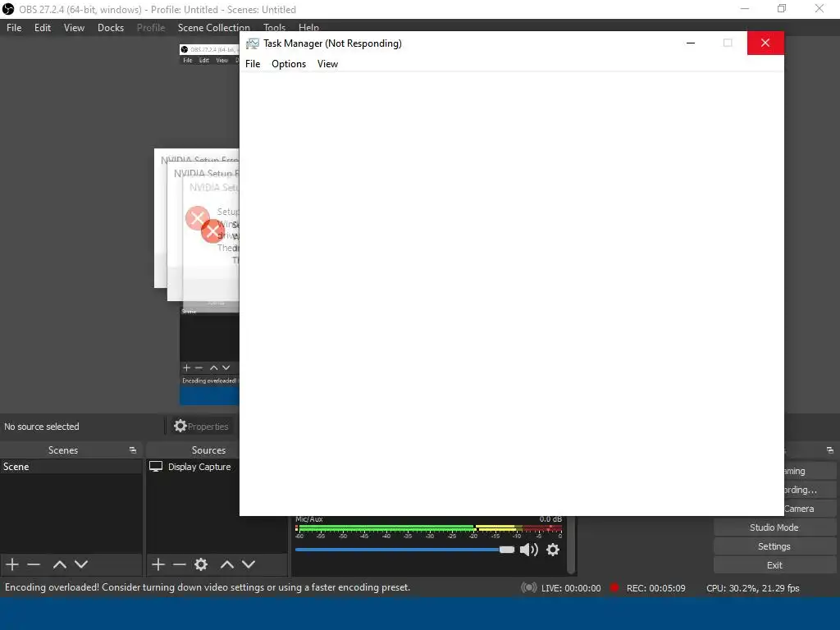The width and height of the screenshot is (840, 630).
Task: Close the Task Manager window
Action: (765, 43)
